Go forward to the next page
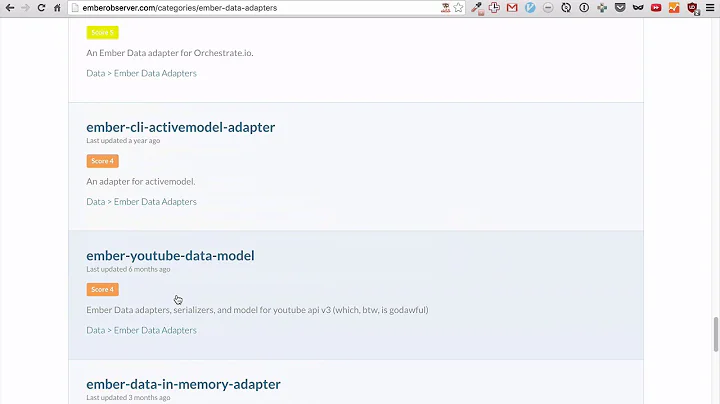720x404 pixels. (x=25, y=8)
